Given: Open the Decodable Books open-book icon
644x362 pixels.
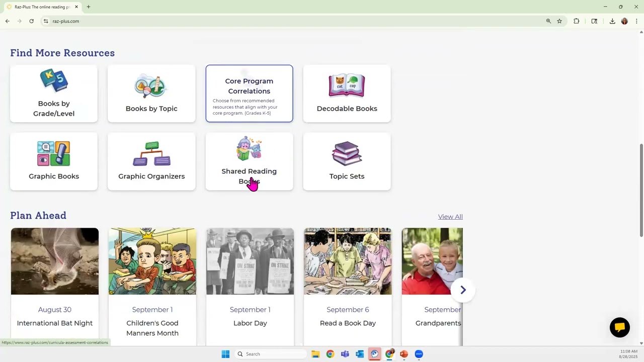Looking at the screenshot, I should pos(347,86).
